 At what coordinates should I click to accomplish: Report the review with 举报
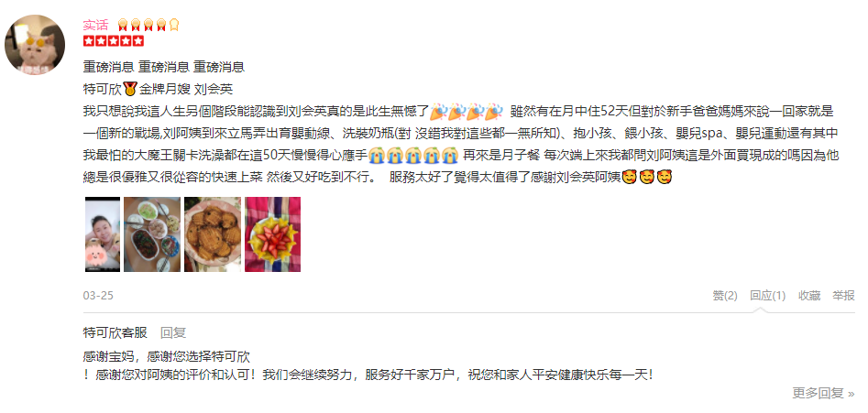pyautogui.click(x=843, y=296)
